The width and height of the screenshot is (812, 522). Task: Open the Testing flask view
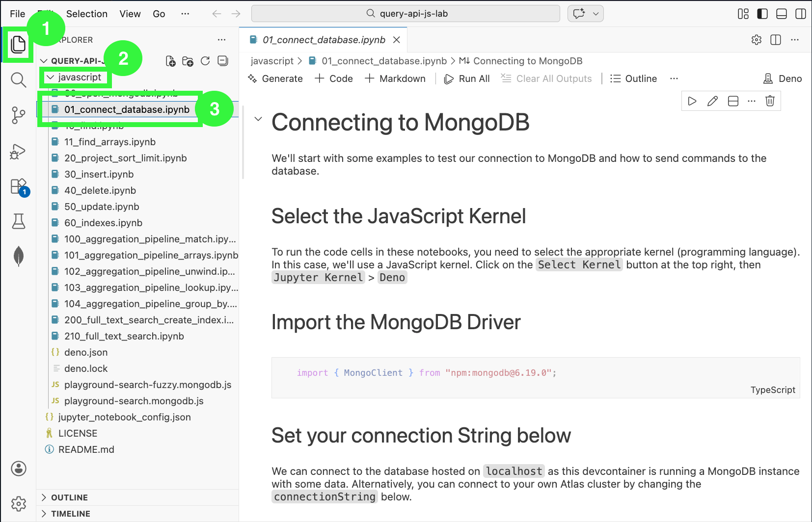(x=18, y=221)
